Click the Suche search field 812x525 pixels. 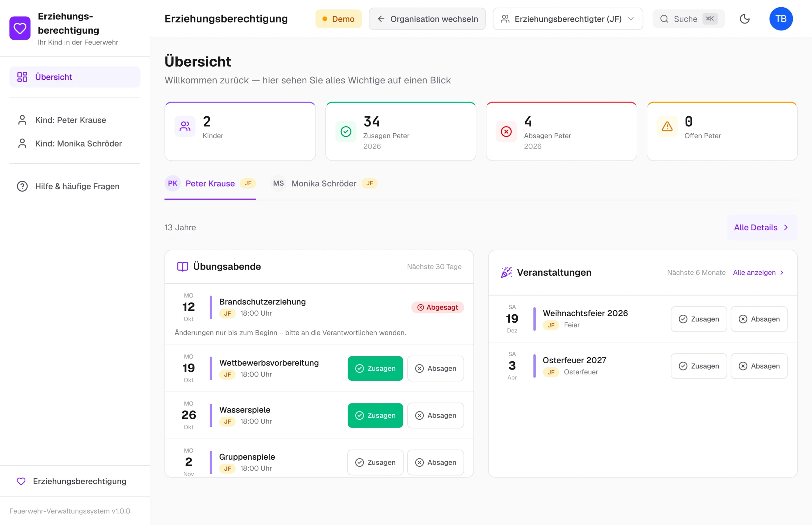[688, 19]
